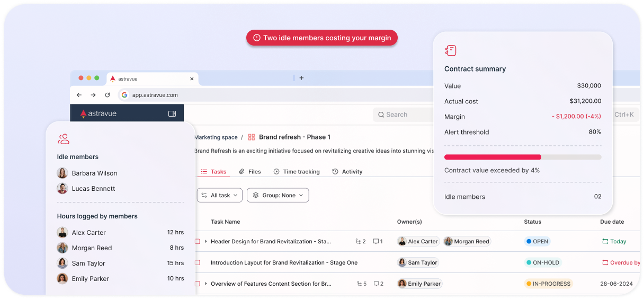Change the OPEN status badge
Viewport: 644px width, 299px height.
click(538, 241)
